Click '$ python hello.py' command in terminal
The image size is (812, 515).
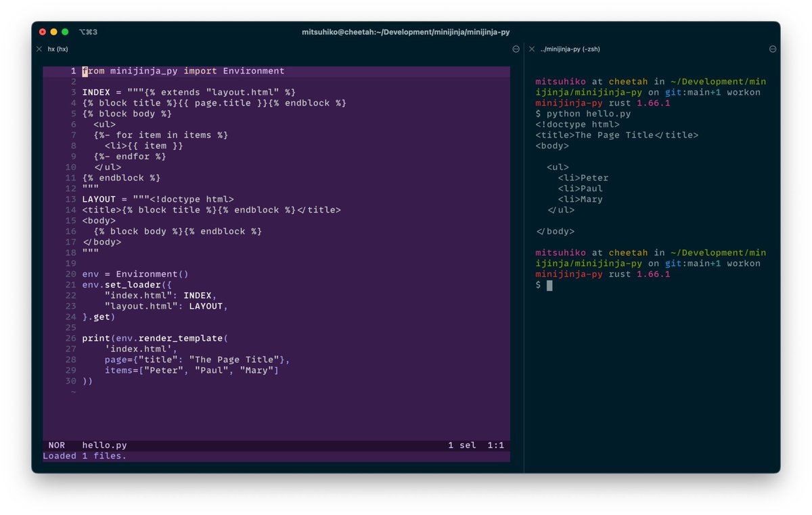583,114
